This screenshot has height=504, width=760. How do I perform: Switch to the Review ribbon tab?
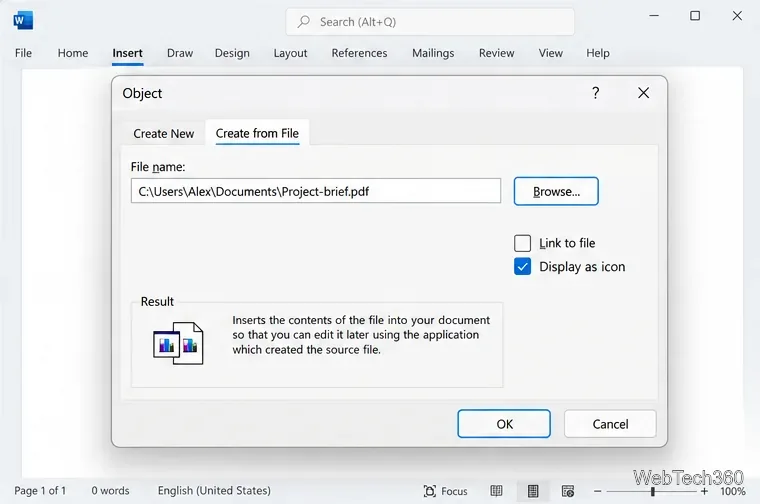pyautogui.click(x=496, y=53)
